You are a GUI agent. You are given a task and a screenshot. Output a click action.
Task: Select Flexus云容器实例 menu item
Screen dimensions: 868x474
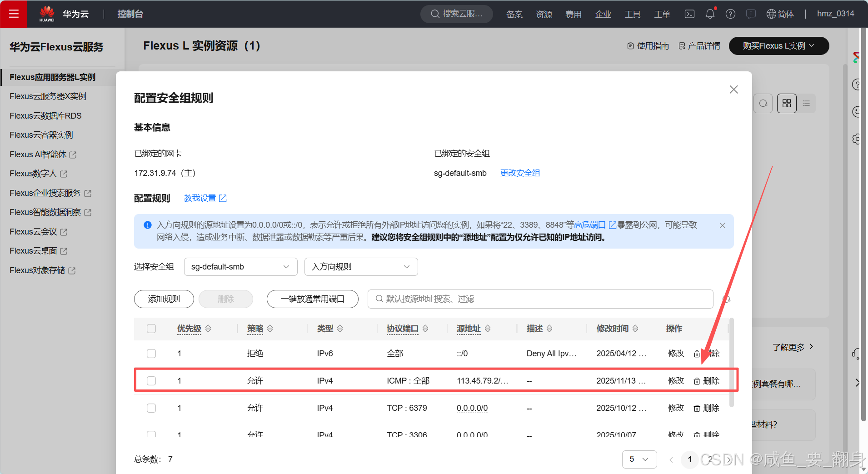click(41, 135)
